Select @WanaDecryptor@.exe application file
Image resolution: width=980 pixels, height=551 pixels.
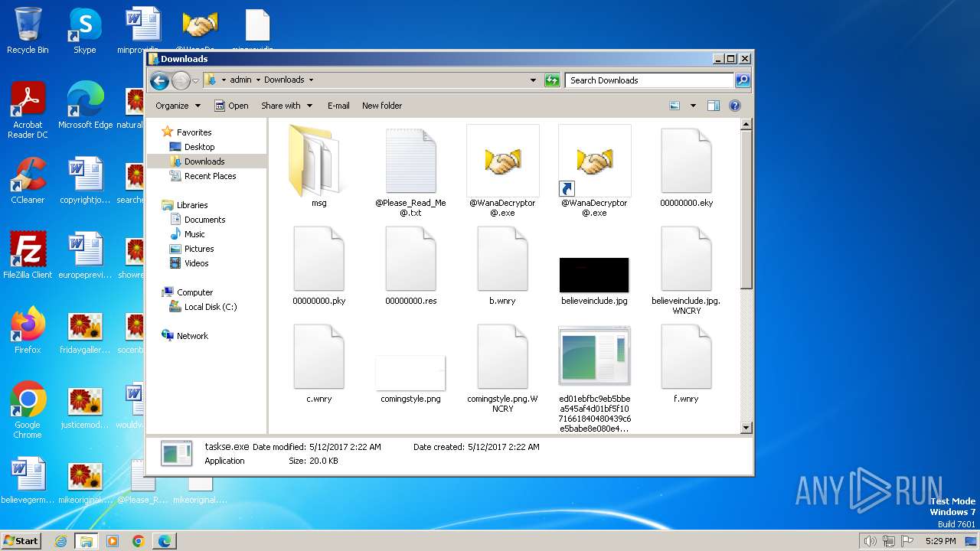502,171
